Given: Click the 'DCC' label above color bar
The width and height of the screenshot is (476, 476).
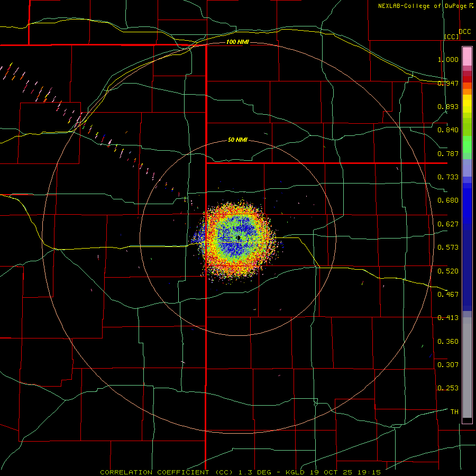Looking at the screenshot, I should point(465,32).
